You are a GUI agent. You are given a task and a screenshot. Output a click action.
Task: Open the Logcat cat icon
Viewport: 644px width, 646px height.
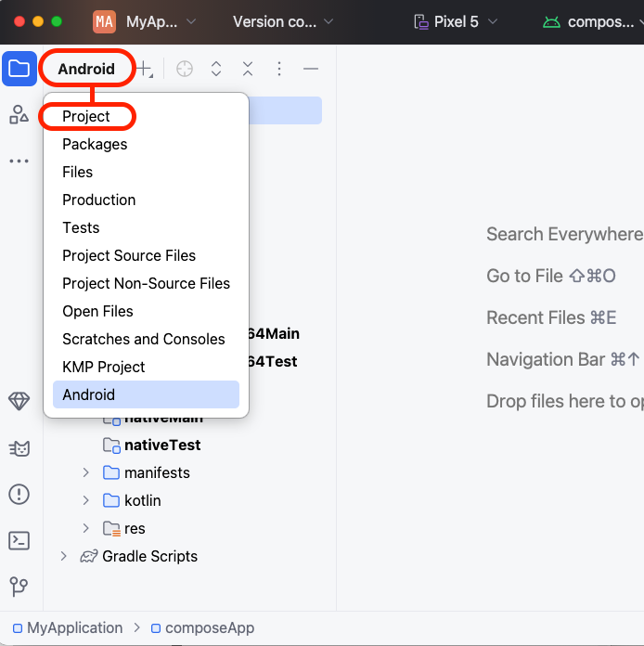(x=19, y=448)
